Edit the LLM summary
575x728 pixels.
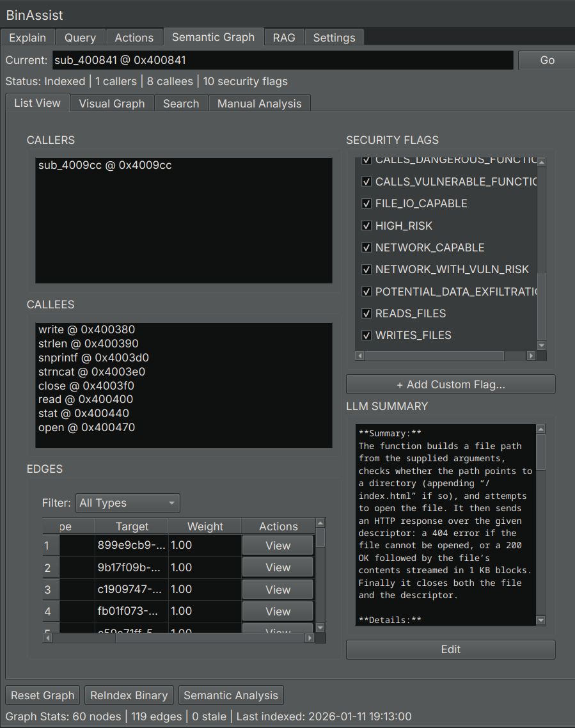(450, 649)
